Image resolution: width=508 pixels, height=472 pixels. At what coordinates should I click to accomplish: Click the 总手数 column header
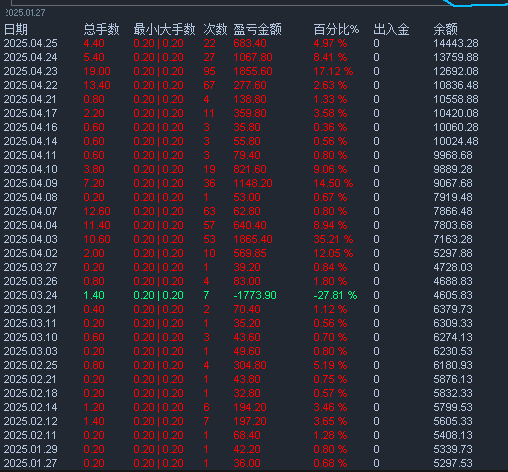[x=101, y=29]
